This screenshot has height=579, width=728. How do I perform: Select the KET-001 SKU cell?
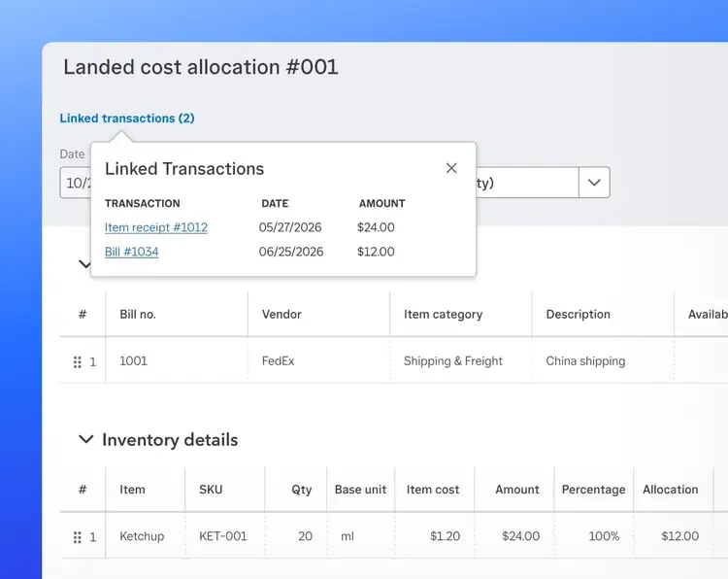[225, 536]
